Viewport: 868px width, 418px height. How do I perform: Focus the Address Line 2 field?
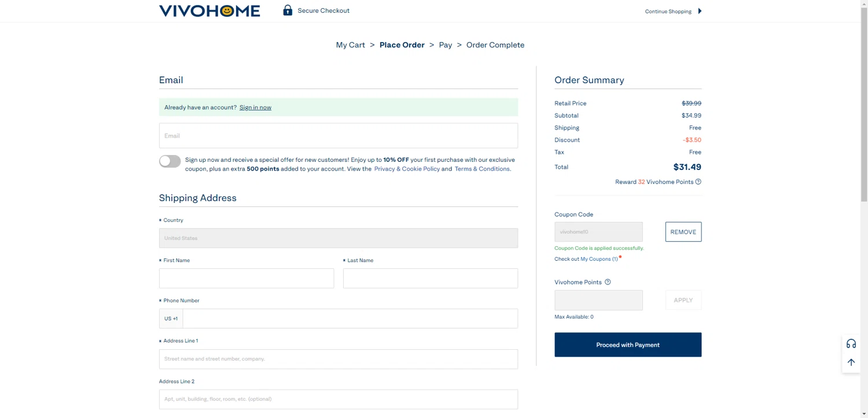[339, 399]
